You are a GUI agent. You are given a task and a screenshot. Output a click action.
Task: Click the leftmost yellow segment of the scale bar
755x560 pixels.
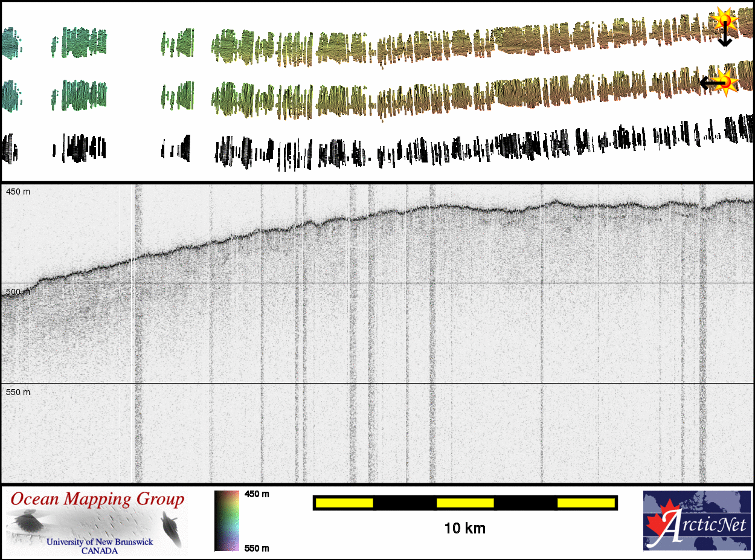click(344, 503)
